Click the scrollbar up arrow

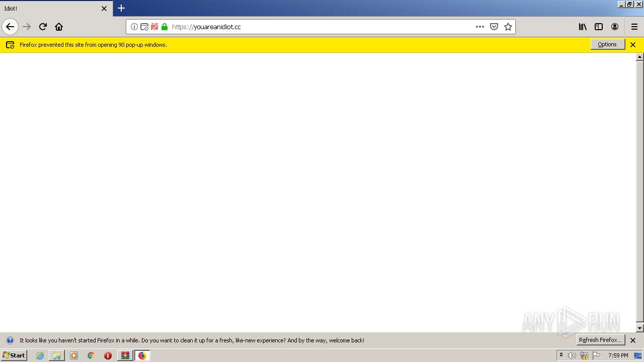[640, 57]
